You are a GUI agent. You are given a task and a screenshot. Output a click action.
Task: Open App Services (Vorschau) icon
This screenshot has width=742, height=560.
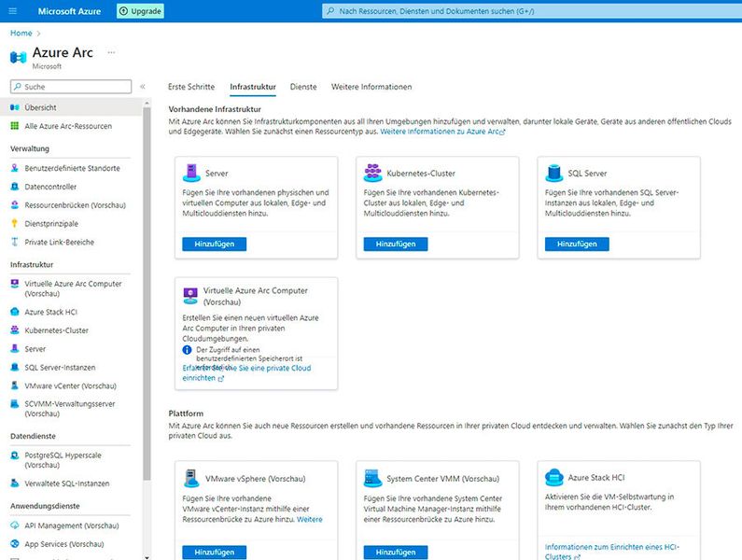15,544
